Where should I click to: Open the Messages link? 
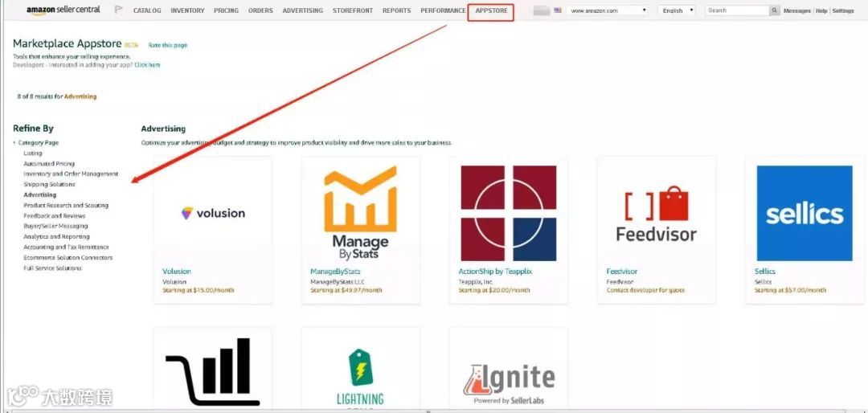[797, 11]
